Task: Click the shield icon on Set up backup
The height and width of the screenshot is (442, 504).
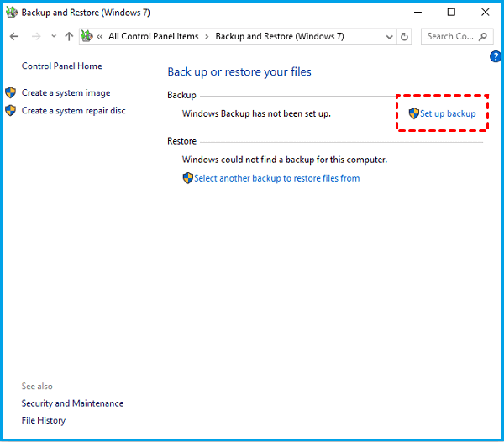Action: [413, 113]
